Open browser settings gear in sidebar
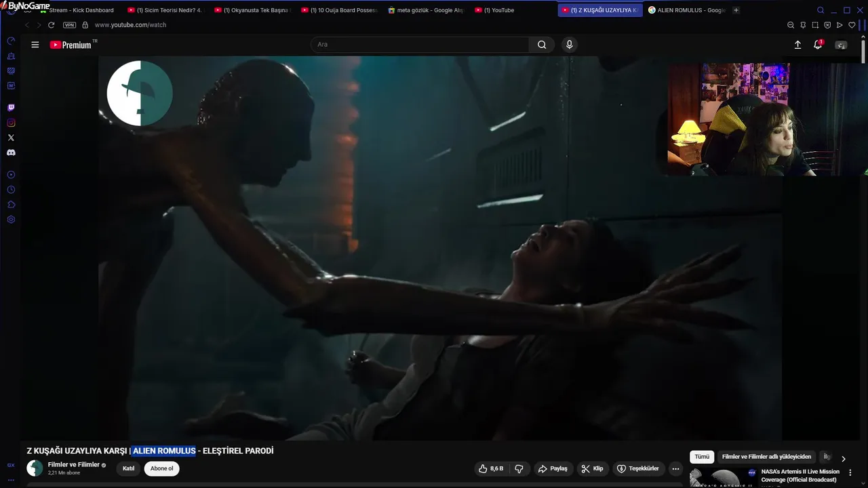This screenshot has height=488, width=868. click(11, 220)
